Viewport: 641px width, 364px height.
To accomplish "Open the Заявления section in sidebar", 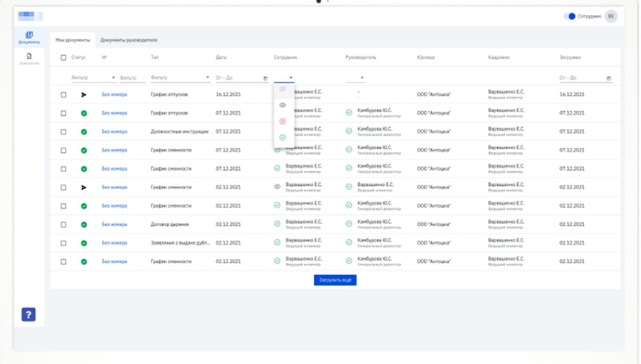I will coord(29,59).
